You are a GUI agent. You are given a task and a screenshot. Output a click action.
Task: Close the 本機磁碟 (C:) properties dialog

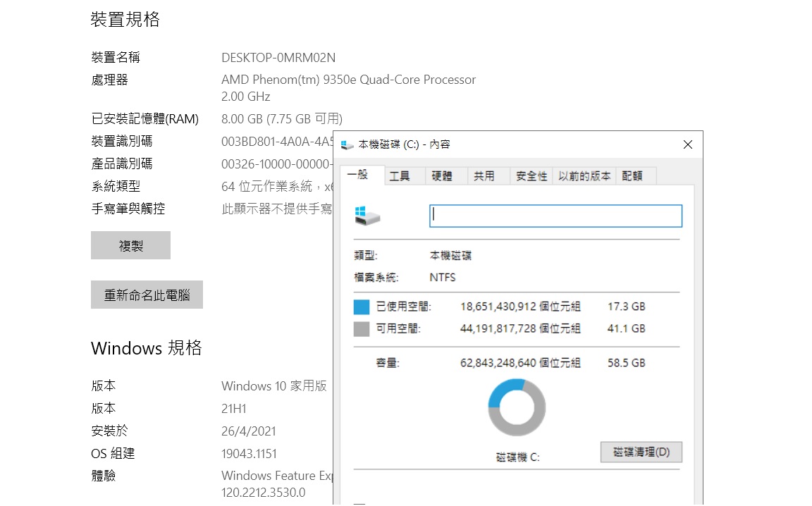[688, 144]
